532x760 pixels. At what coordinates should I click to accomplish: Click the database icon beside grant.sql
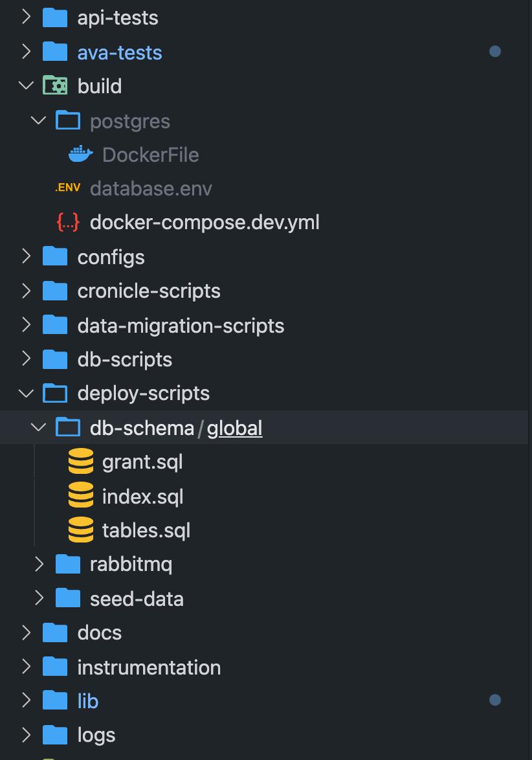coord(81,461)
